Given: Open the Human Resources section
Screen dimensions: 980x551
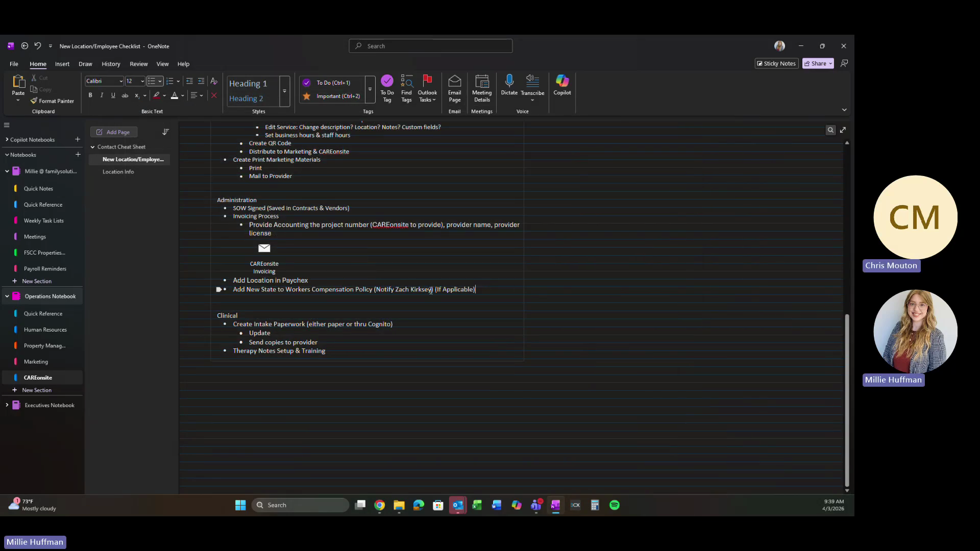Looking at the screenshot, I should (x=45, y=330).
